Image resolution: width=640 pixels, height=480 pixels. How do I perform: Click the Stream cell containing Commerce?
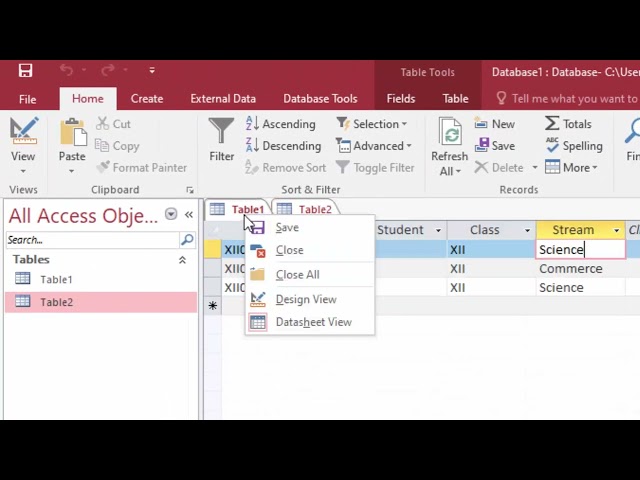click(x=580, y=269)
